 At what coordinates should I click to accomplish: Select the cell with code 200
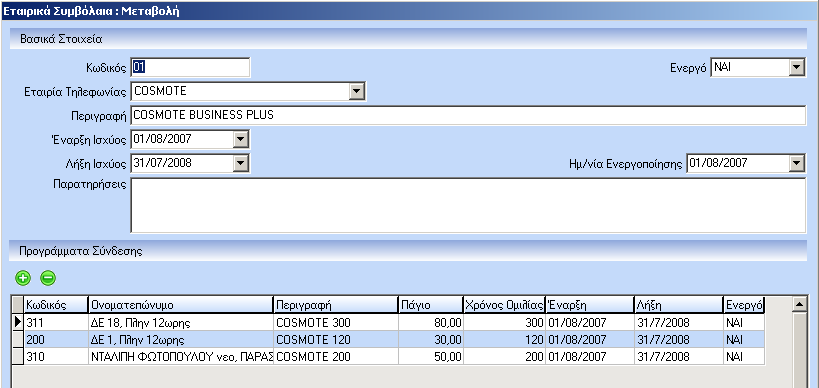pos(56,339)
